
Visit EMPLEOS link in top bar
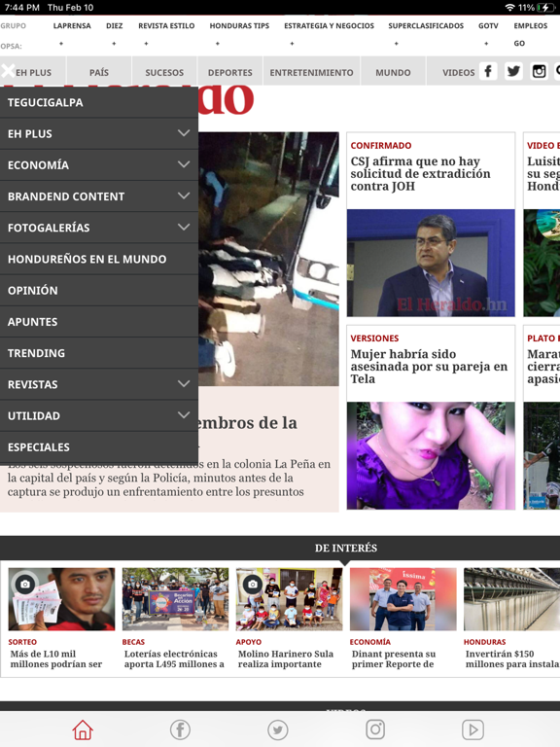pyautogui.click(x=531, y=25)
